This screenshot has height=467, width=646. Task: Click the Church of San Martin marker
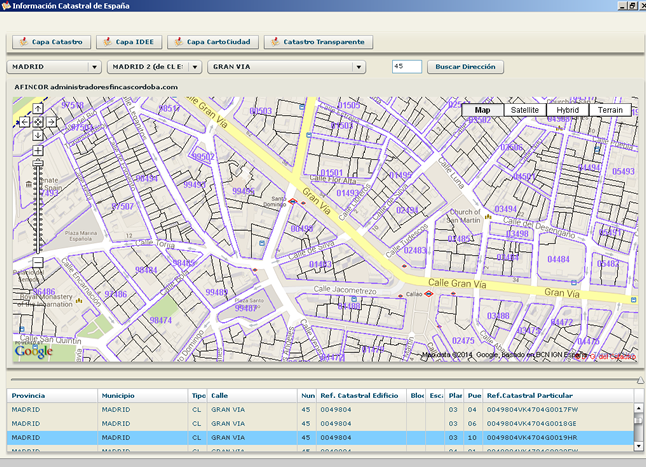[489, 216]
